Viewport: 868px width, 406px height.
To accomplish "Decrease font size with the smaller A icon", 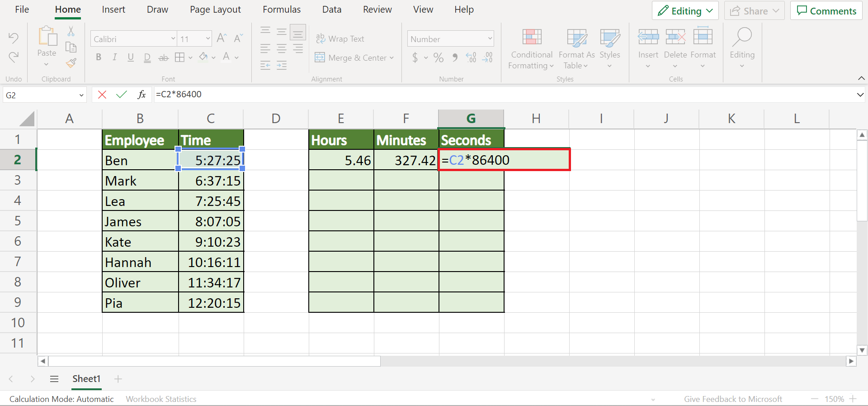I will click(238, 38).
